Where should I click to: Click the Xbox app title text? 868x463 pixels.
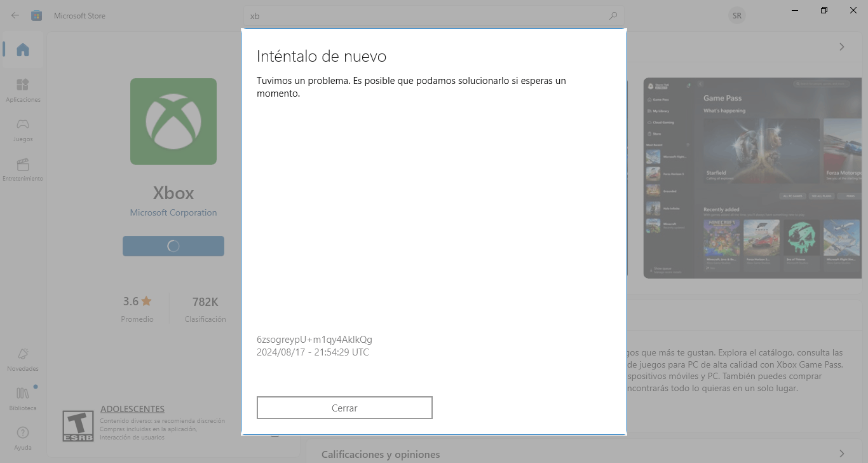173,193
